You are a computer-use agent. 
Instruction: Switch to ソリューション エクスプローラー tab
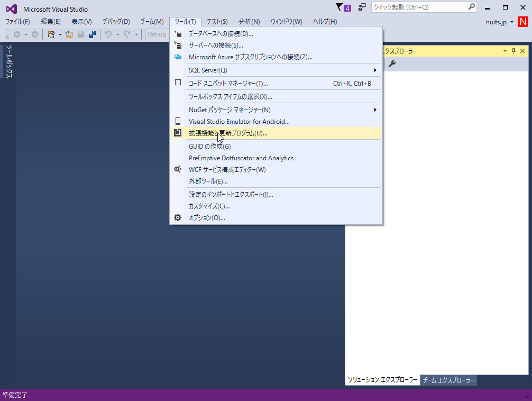(x=382, y=380)
